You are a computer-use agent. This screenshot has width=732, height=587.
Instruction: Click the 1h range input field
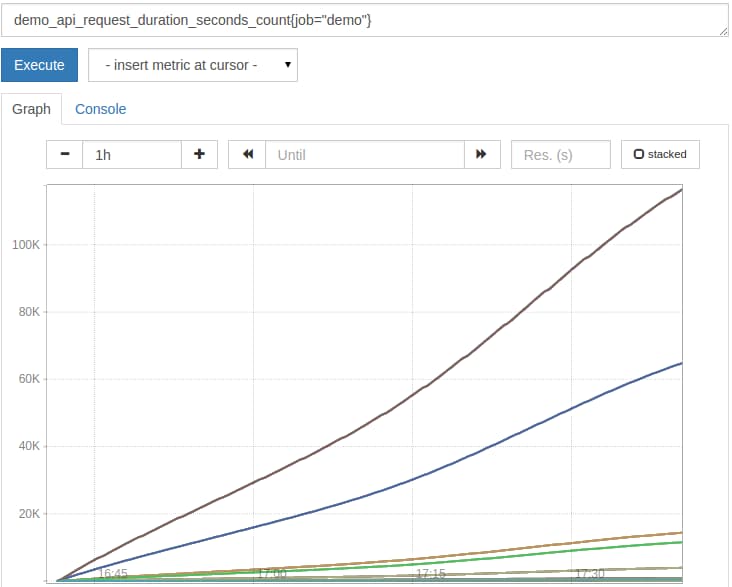(x=132, y=154)
